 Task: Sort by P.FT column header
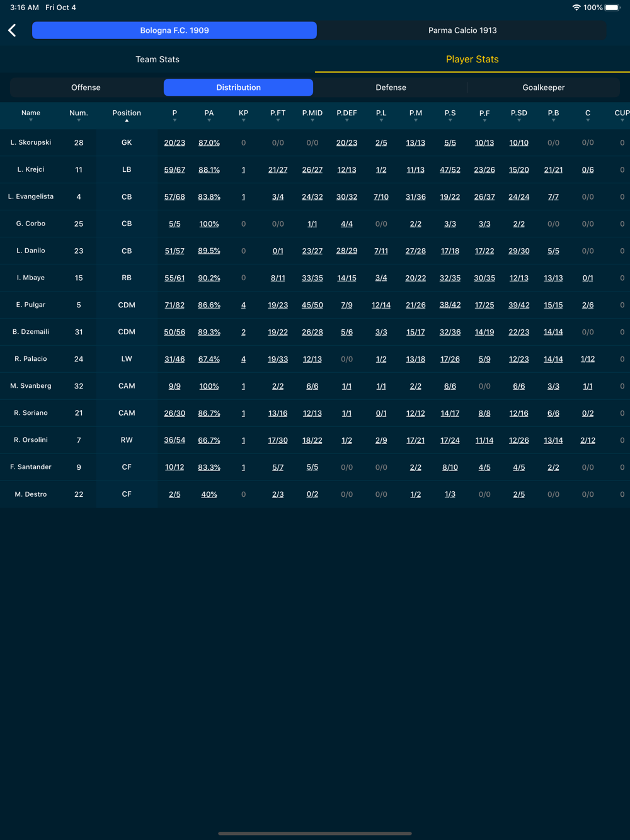coord(278,115)
